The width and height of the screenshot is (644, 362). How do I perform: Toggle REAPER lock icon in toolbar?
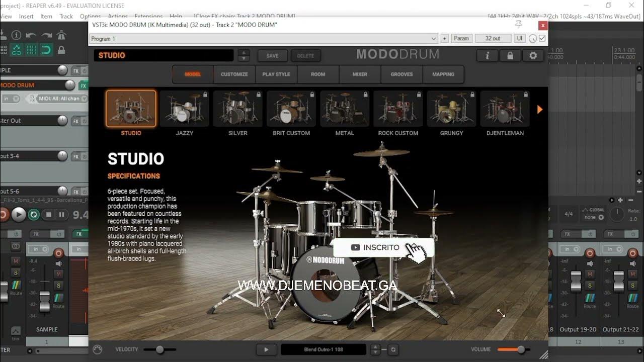pos(61,50)
